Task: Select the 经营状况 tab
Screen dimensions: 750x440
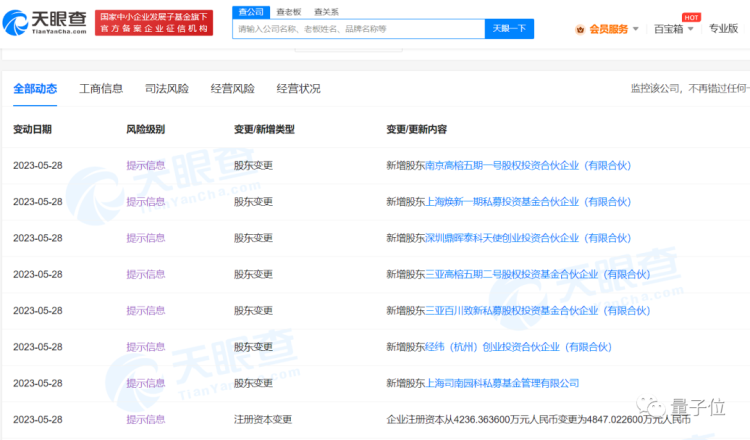Action: pyautogui.click(x=298, y=89)
